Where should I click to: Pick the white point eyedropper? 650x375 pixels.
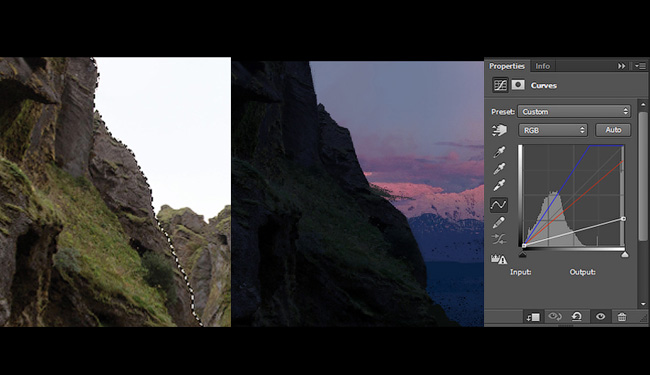[499, 185]
